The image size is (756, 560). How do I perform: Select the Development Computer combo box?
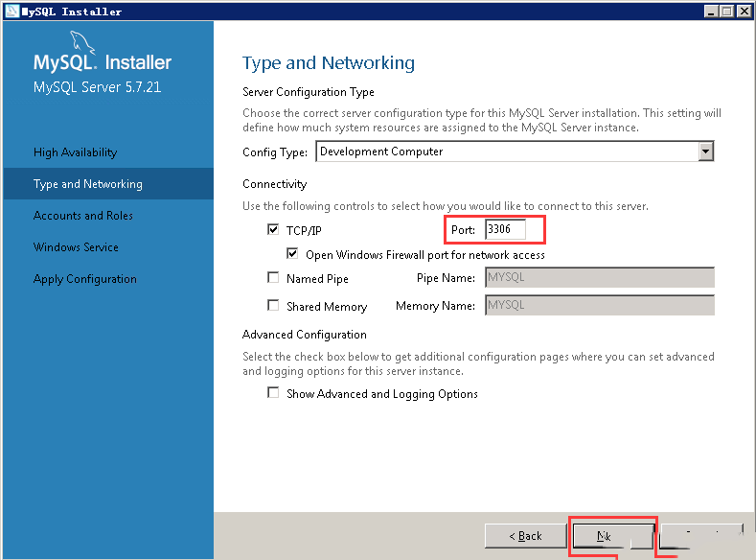click(x=515, y=152)
